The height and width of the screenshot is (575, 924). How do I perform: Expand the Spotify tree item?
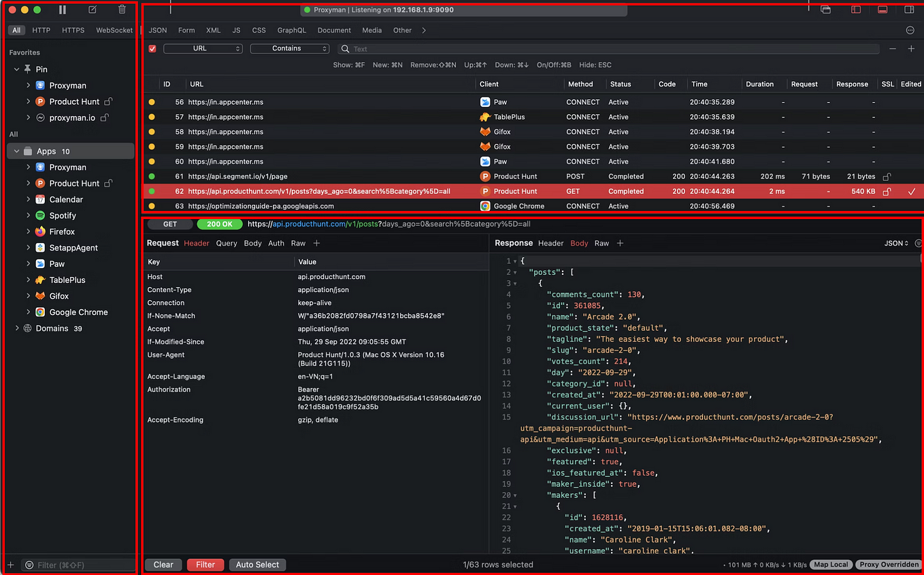point(28,216)
